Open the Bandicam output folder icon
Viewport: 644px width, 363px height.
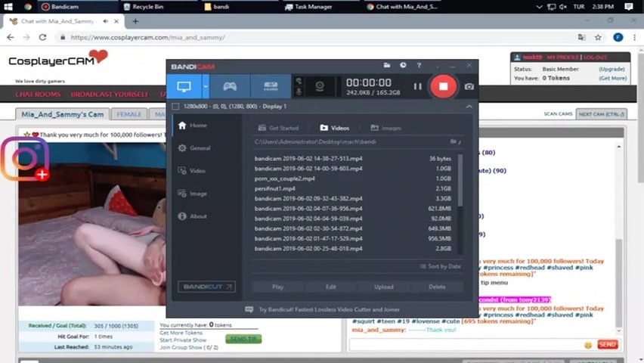[387, 66]
